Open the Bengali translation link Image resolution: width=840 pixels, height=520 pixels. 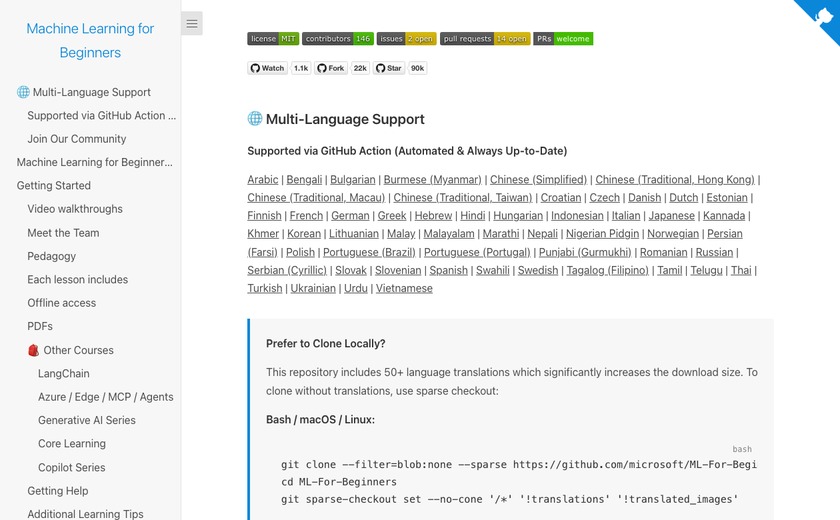coord(304,180)
